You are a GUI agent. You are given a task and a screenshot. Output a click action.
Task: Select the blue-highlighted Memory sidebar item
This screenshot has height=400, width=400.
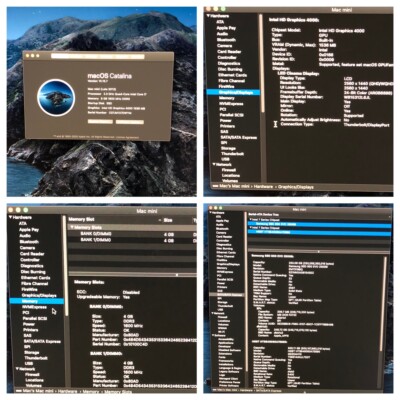36,301
